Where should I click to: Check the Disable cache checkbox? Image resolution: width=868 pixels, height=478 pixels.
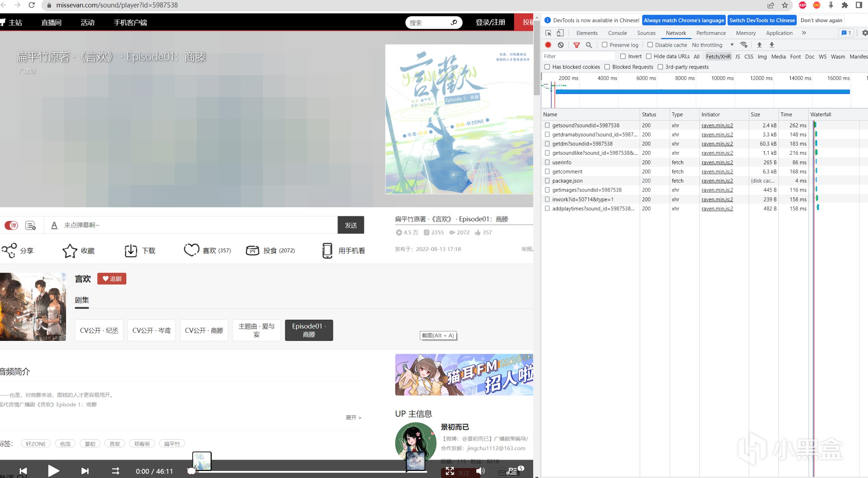coord(650,45)
